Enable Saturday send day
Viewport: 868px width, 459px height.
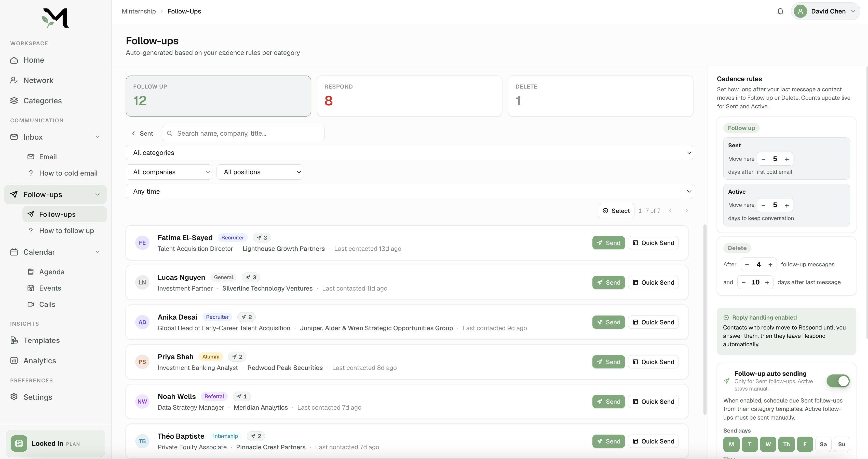tap(823, 444)
